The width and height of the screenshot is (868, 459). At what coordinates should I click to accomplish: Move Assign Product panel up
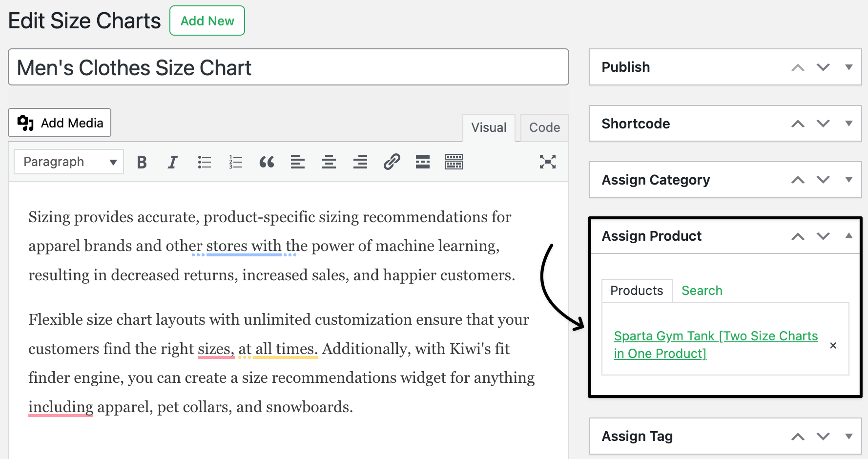pos(798,236)
